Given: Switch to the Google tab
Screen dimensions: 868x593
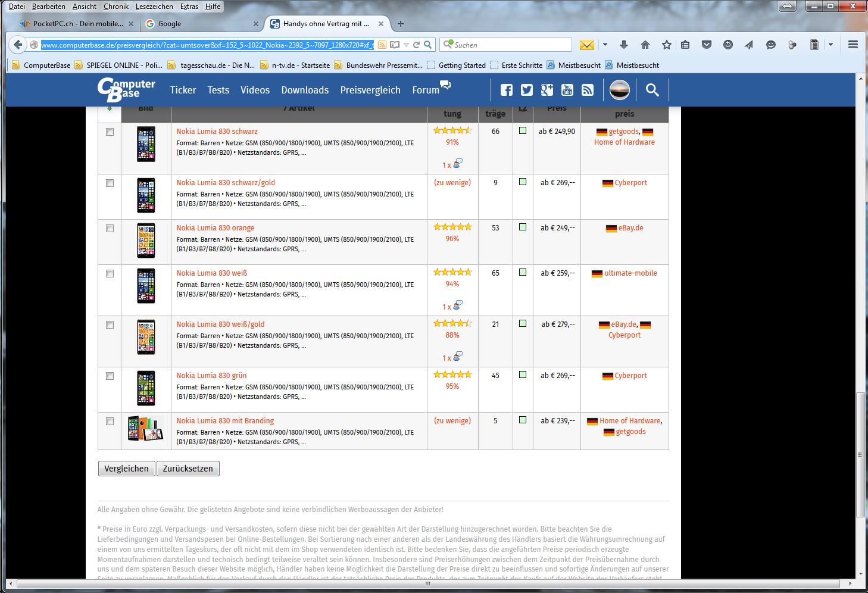Looking at the screenshot, I should pyautogui.click(x=202, y=24).
